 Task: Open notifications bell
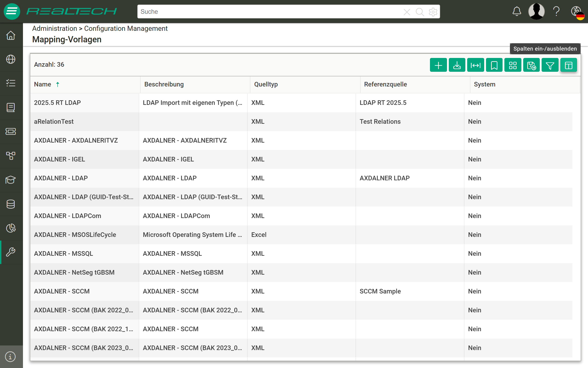tap(517, 11)
